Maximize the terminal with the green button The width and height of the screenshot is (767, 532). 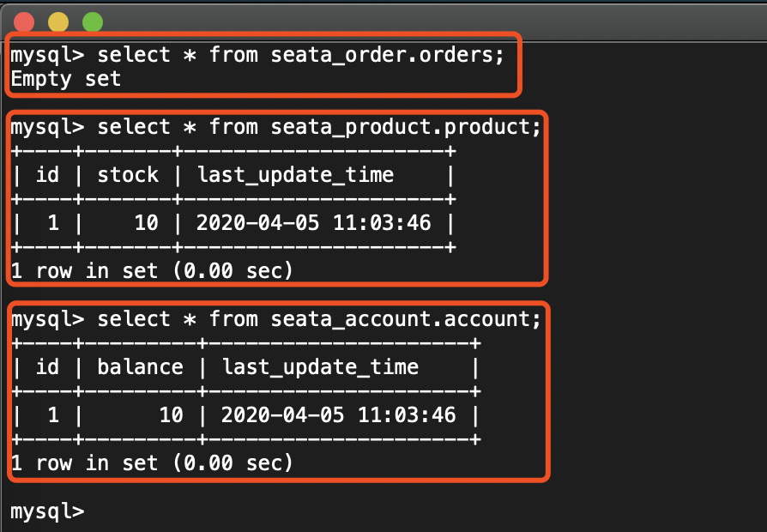[92, 21]
